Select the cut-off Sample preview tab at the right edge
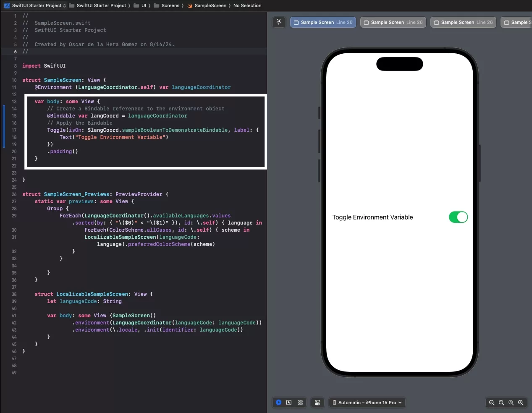 tap(516, 22)
